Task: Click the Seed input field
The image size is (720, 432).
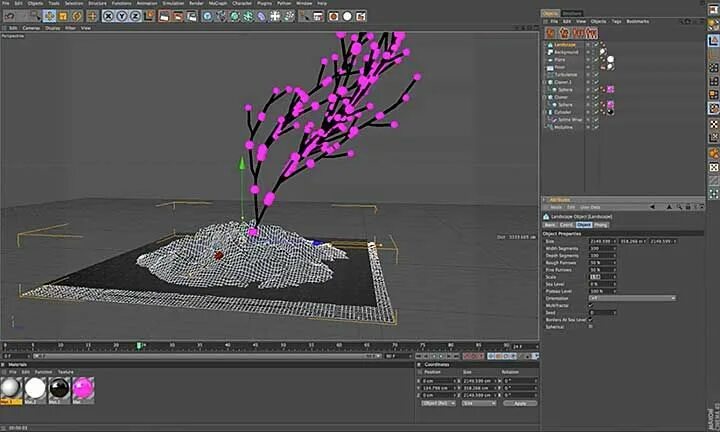Action: pos(602,313)
